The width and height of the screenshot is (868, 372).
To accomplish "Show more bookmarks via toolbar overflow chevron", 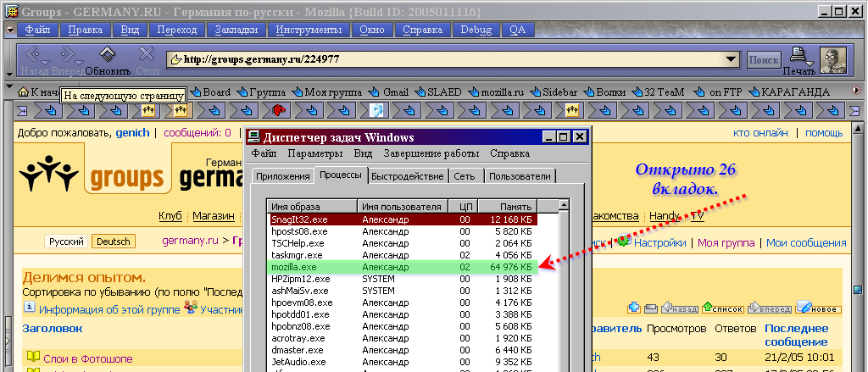I will 858,91.
